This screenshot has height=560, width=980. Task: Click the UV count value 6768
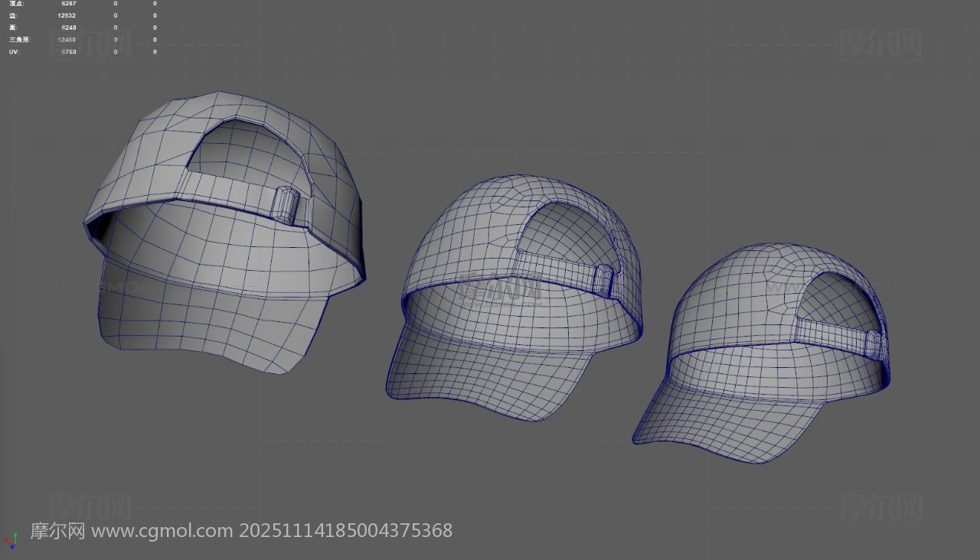(x=69, y=52)
